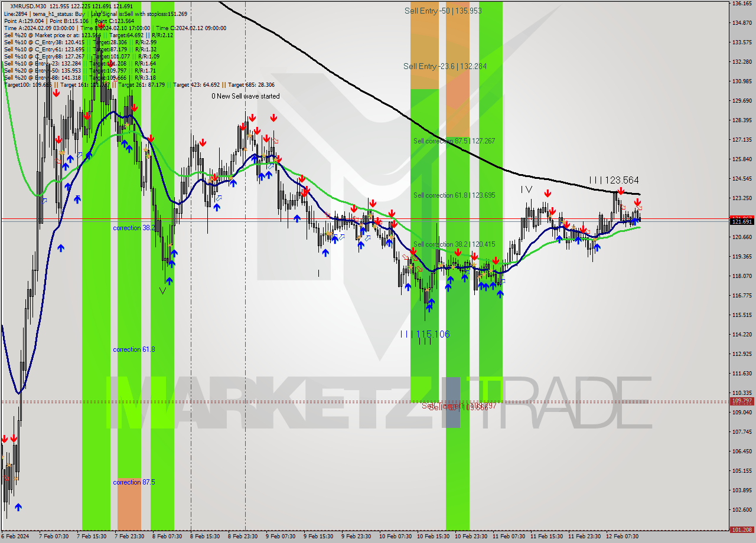Click 'Sell correction 61.8 | 123.695' label
Screen dimensions: 756x543
click(x=454, y=195)
